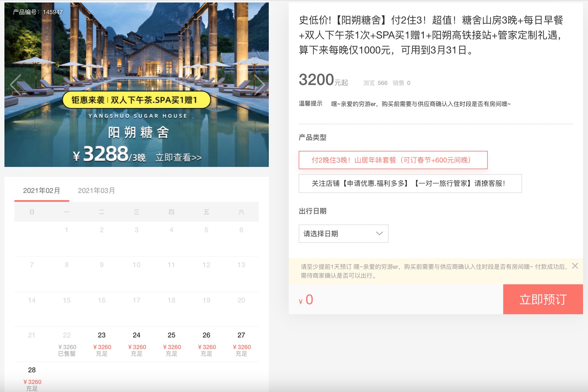Click the 温馨提示 notice label
This screenshot has width=588, height=392.
311,104
